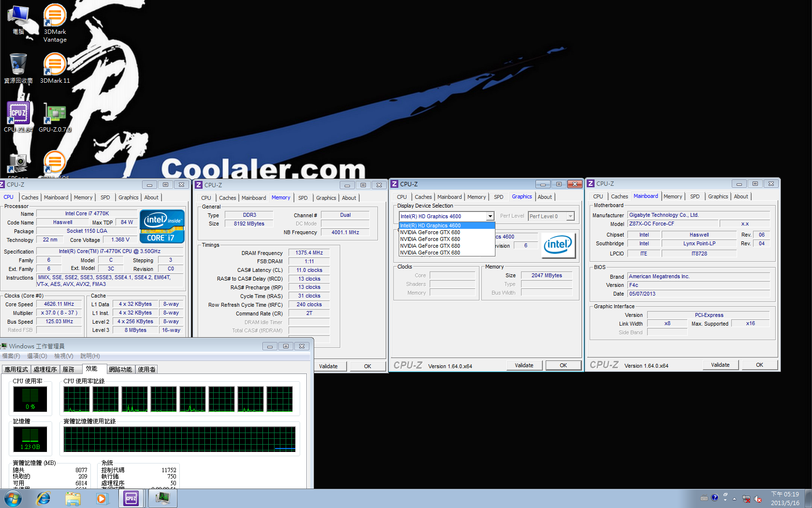Click the Gigabyte Technology Co., Ltd. field
Viewport: 812px width, 508px height.
click(698, 215)
